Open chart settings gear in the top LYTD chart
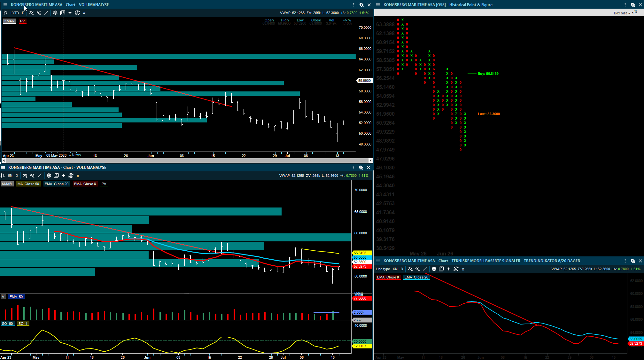This screenshot has height=360, width=644. click(x=55, y=13)
